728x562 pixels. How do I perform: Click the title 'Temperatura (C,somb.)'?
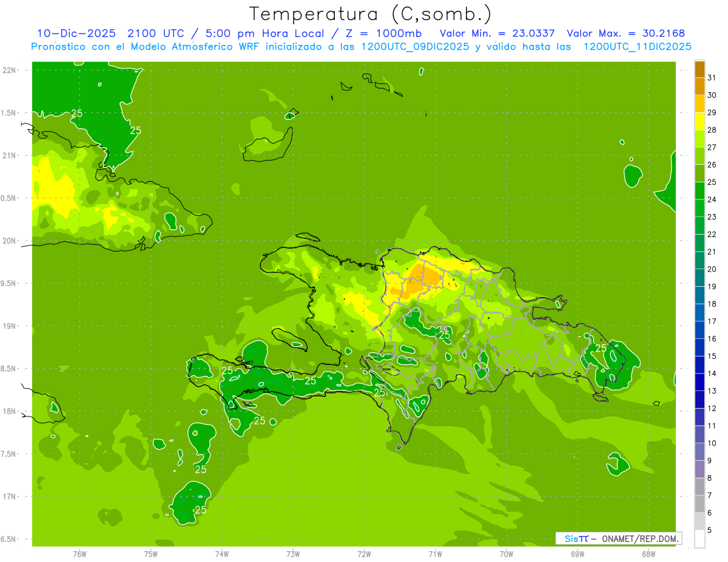pos(370,14)
